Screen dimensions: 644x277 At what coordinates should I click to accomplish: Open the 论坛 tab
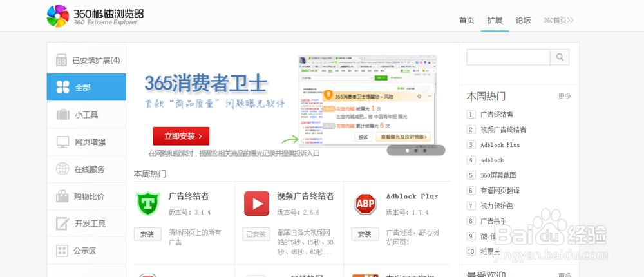point(523,20)
